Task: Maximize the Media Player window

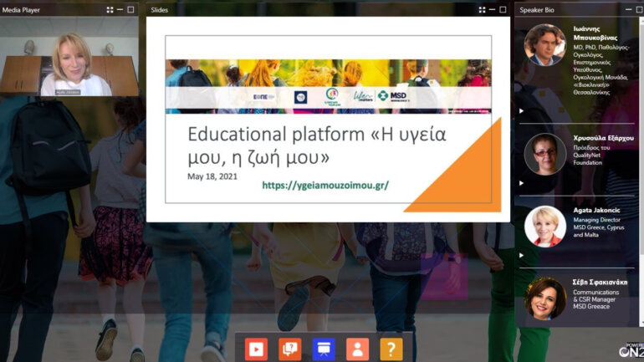Action: (x=130, y=9)
